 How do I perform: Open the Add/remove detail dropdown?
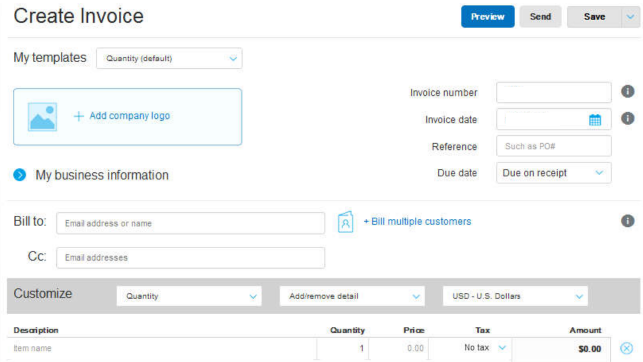pyautogui.click(x=352, y=296)
